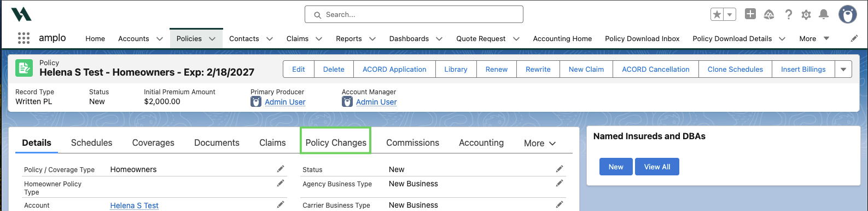Click the green Policy record icon
This screenshot has width=868, height=211.
[24, 68]
